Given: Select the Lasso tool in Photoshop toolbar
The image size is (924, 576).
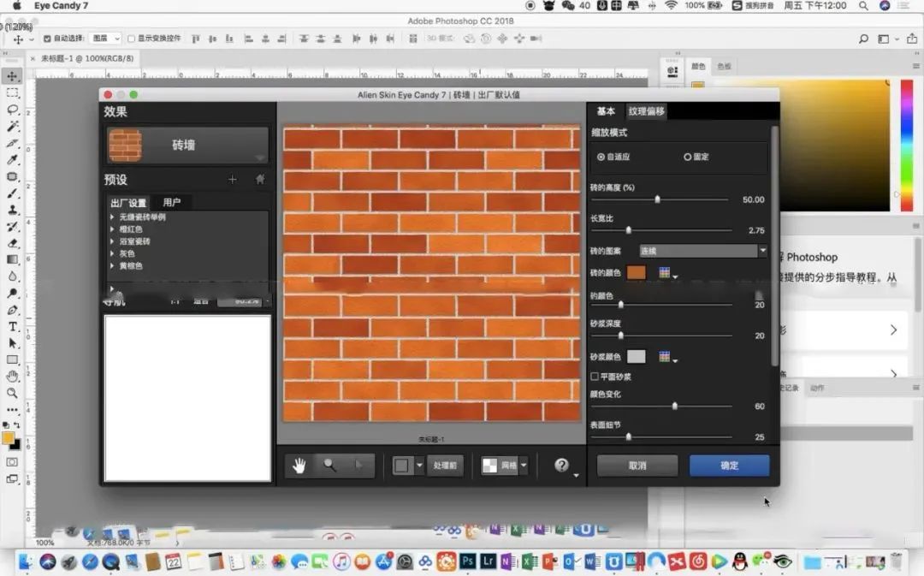Looking at the screenshot, I should (x=13, y=110).
